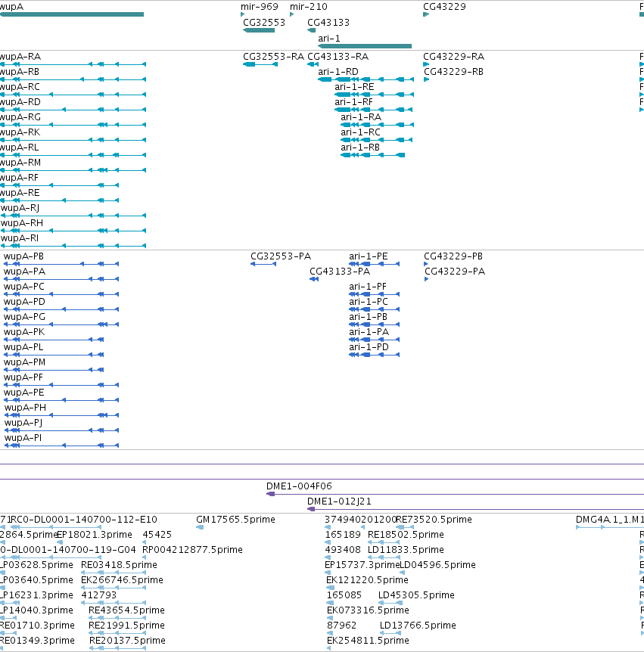Viewport: 644px width, 652px height.
Task: Select transcript CG43133-RA
Action: (x=313, y=64)
